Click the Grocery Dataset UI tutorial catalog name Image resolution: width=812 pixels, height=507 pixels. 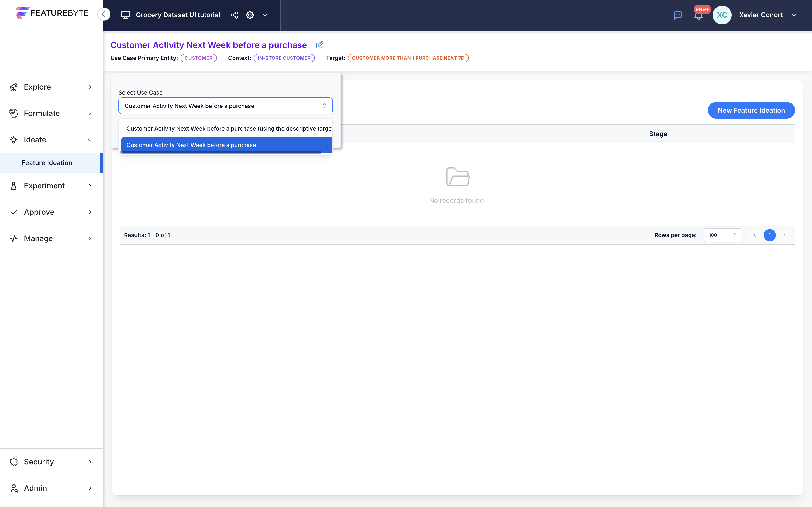[178, 15]
